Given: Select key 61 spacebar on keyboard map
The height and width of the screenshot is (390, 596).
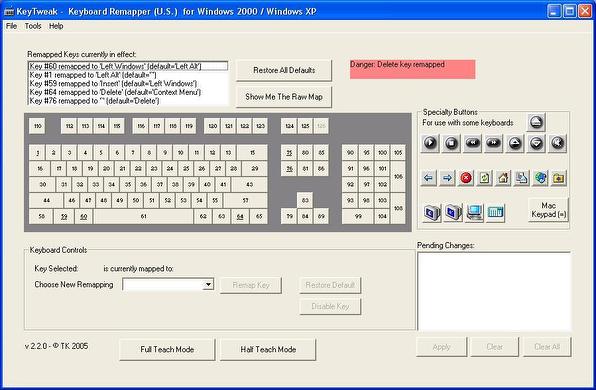Looking at the screenshot, I should point(143,216).
